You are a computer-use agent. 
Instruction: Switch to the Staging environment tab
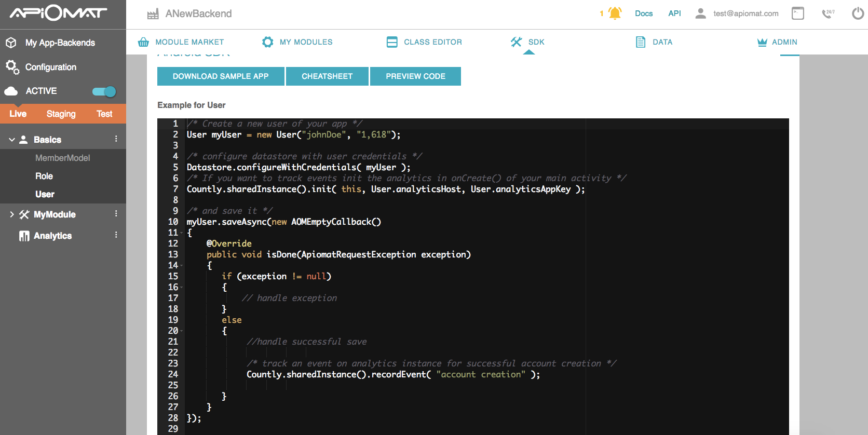point(61,114)
